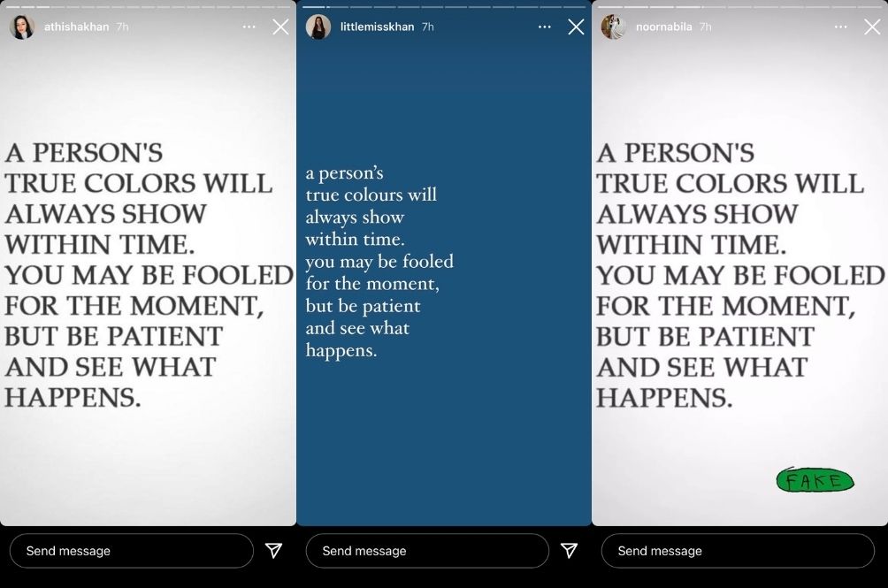The image size is (888, 588).
Task: Click story progress bar on littlemisskhan's story
Action: (x=444, y=7)
